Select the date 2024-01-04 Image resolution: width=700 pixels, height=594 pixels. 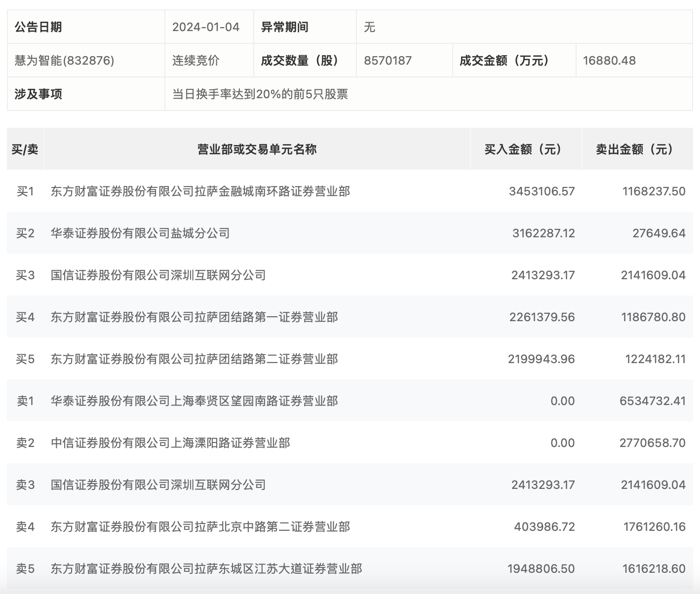pos(206,27)
